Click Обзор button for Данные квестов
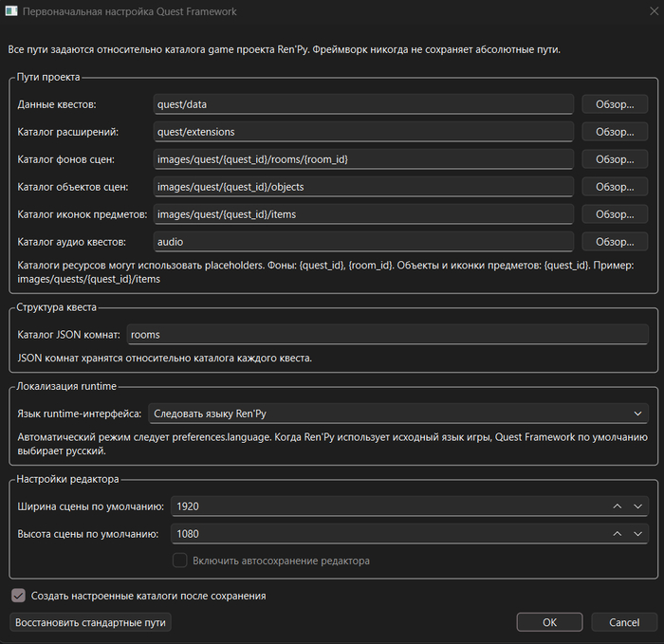Screen dimensions: 664x644 point(615,104)
